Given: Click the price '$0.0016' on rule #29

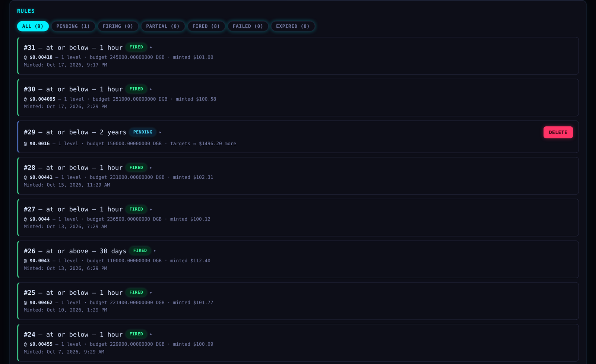Looking at the screenshot, I should coord(39,143).
